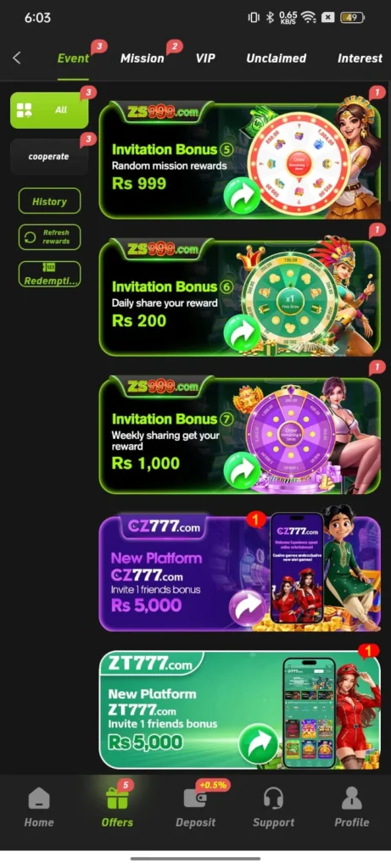Tap share arrow on Rs 999 banner

click(242, 195)
